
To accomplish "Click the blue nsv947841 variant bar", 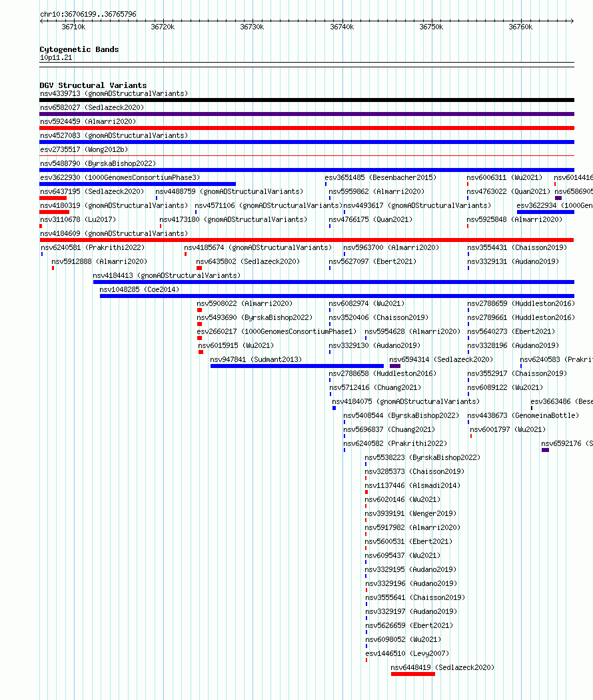I will point(296,366).
